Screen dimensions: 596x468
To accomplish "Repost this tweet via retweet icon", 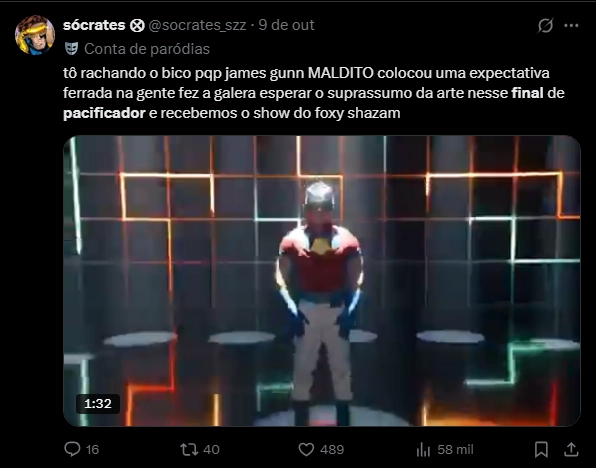I will coord(189,449).
